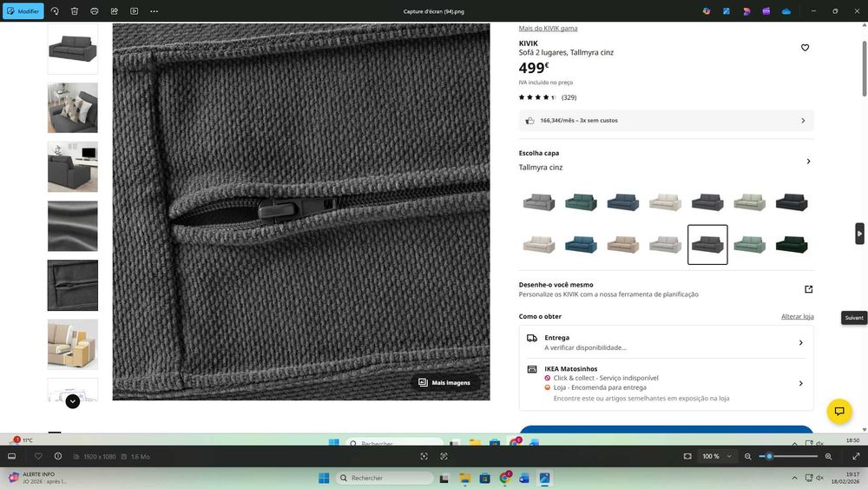This screenshot has height=489, width=868.
Task: Expand the 166,34€/mês financing row
Action: point(666,120)
